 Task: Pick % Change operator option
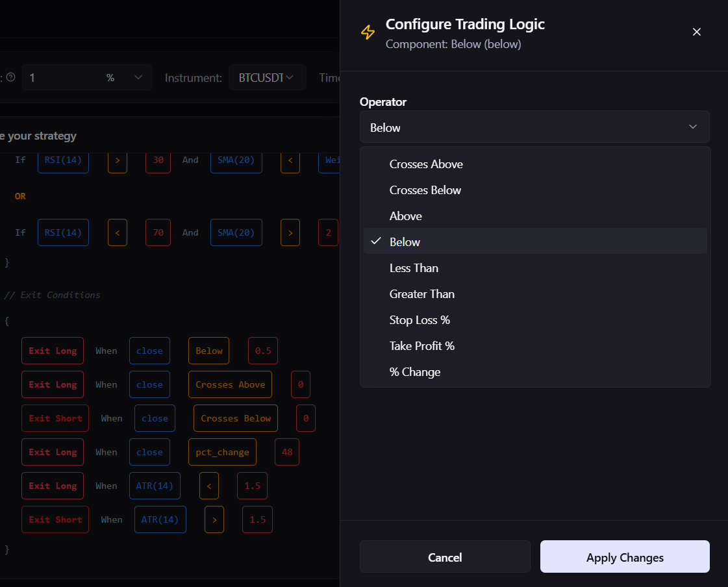535,372
